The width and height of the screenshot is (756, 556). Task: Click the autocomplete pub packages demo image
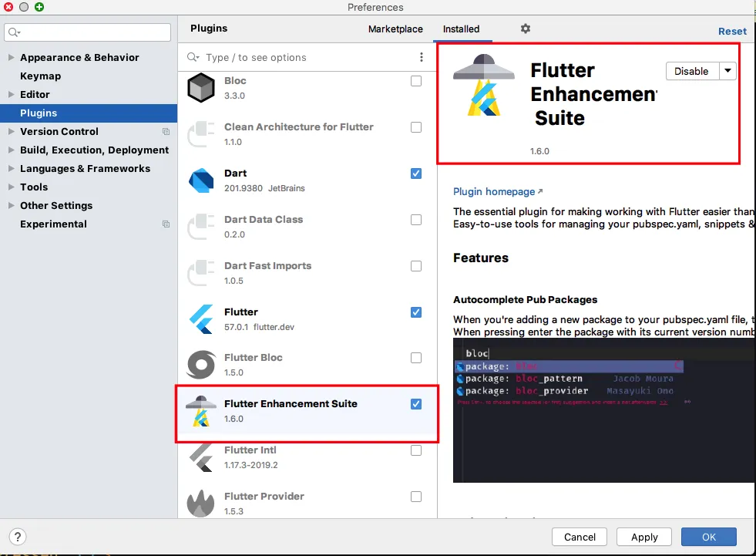(603, 410)
